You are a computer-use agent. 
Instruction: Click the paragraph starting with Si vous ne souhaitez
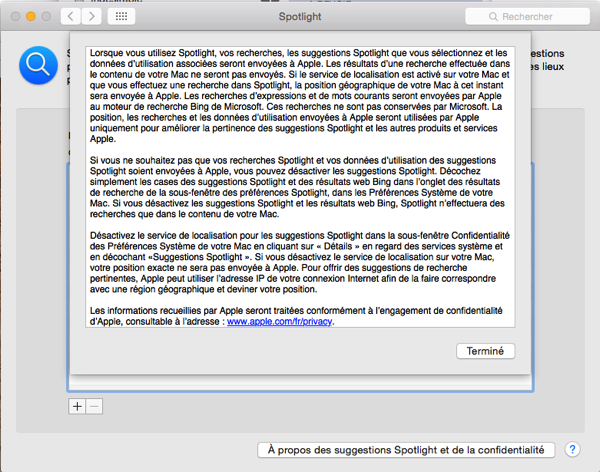pos(297,187)
